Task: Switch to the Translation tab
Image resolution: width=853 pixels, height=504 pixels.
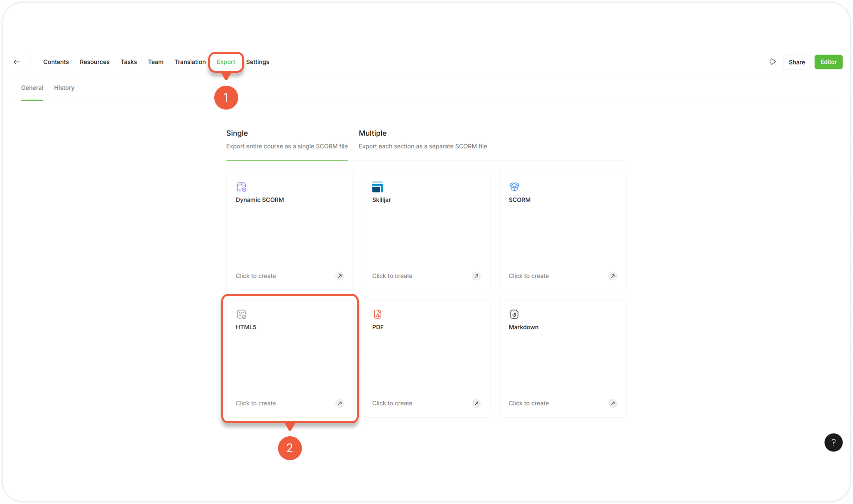Action: (x=190, y=62)
